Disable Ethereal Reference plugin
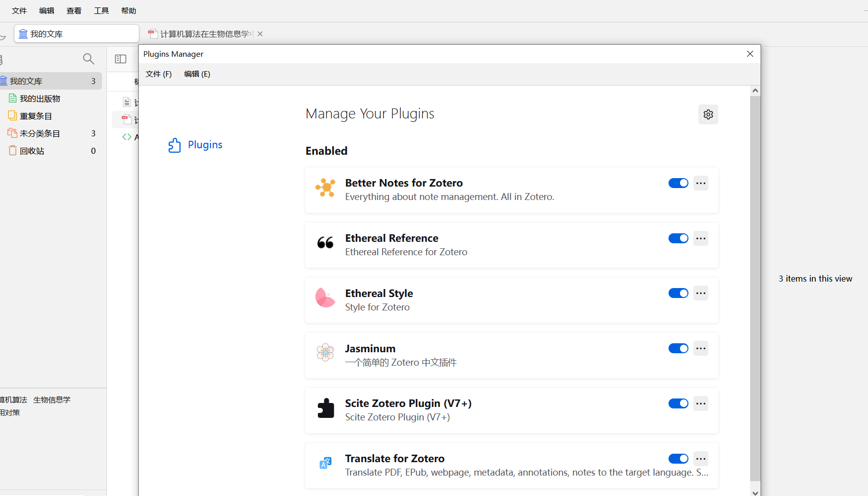The image size is (868, 496). 678,238
